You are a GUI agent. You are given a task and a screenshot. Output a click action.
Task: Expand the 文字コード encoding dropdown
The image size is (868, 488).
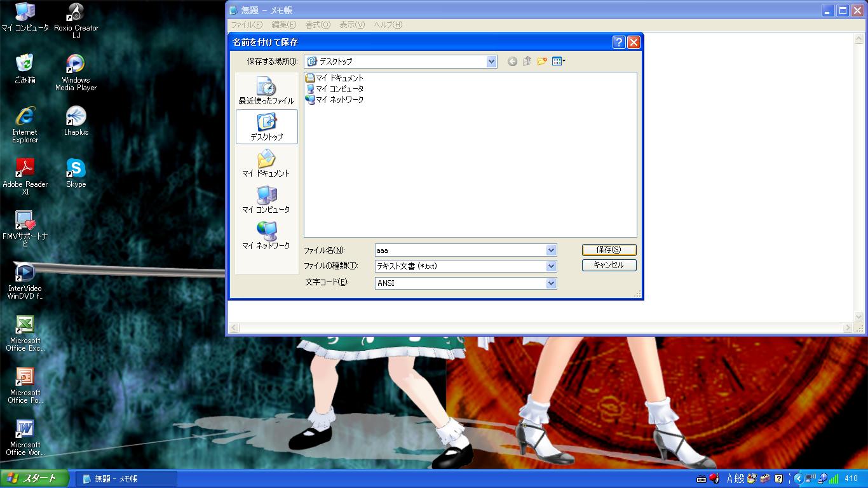tap(551, 283)
